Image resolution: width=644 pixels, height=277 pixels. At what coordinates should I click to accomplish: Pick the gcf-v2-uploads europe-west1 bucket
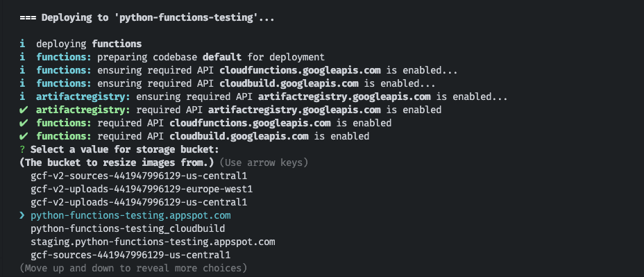click(142, 189)
